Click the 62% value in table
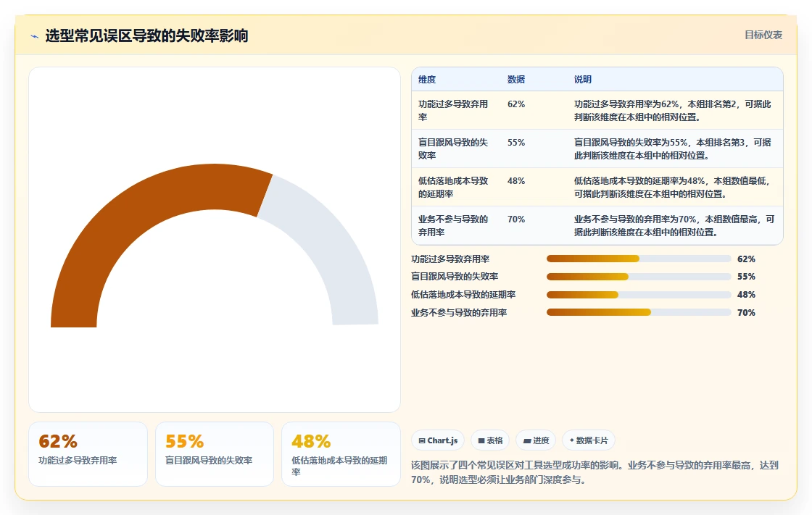The height and width of the screenshot is (515, 812). point(516,104)
